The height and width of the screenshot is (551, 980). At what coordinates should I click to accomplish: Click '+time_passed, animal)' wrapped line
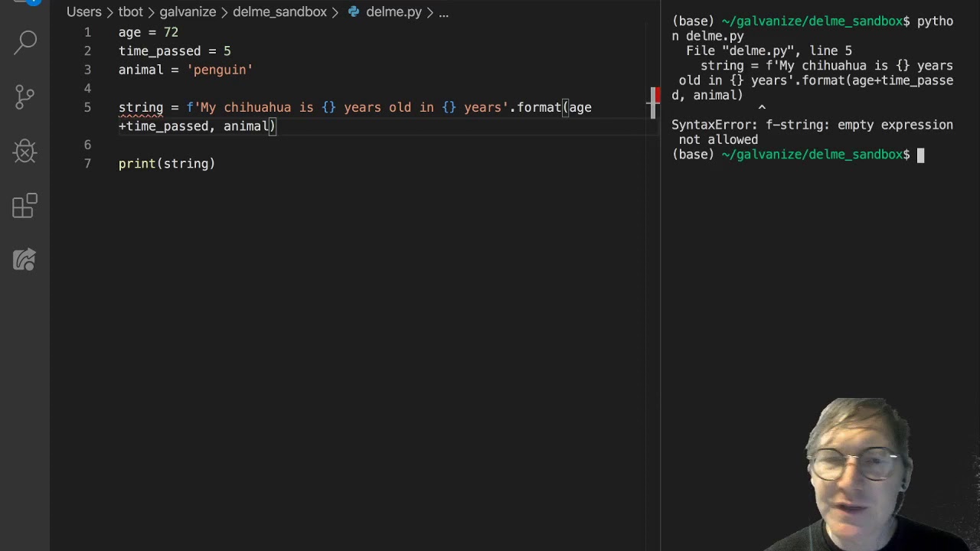[x=198, y=126]
